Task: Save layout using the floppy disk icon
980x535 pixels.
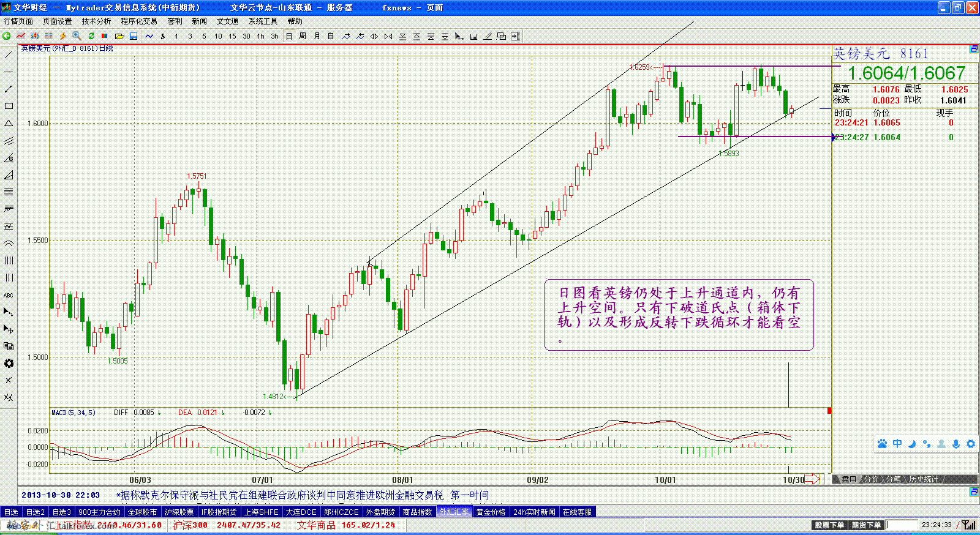Action: 134,36
